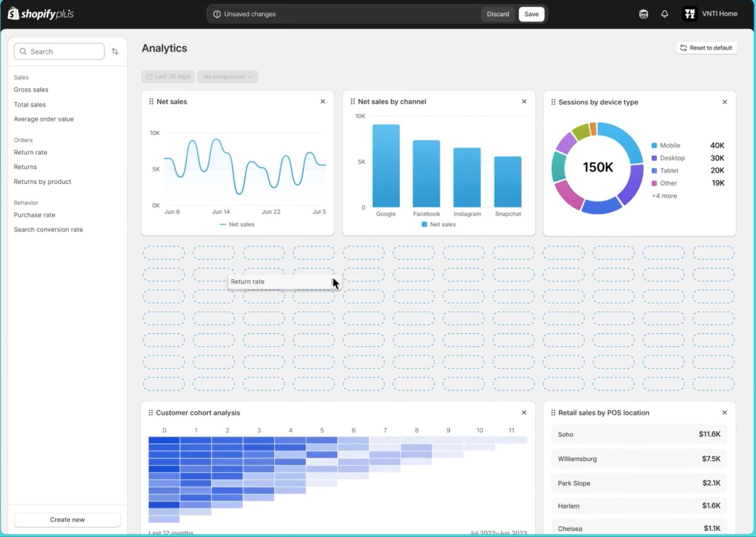Open the Harlem location row
Viewport: 756px width, 537px height.
639,506
